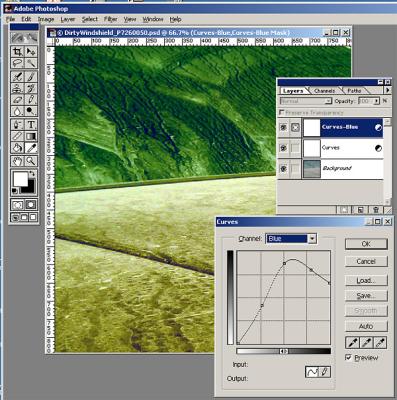Switch to the Channels tab
The height and width of the screenshot is (400, 397).
[325, 91]
